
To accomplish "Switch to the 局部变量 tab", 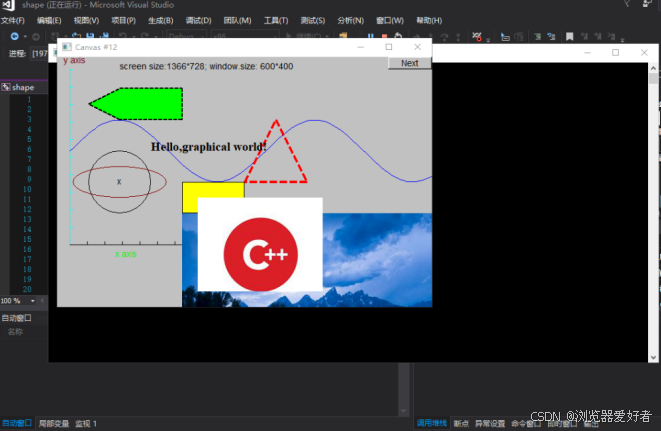I will pos(54,423).
